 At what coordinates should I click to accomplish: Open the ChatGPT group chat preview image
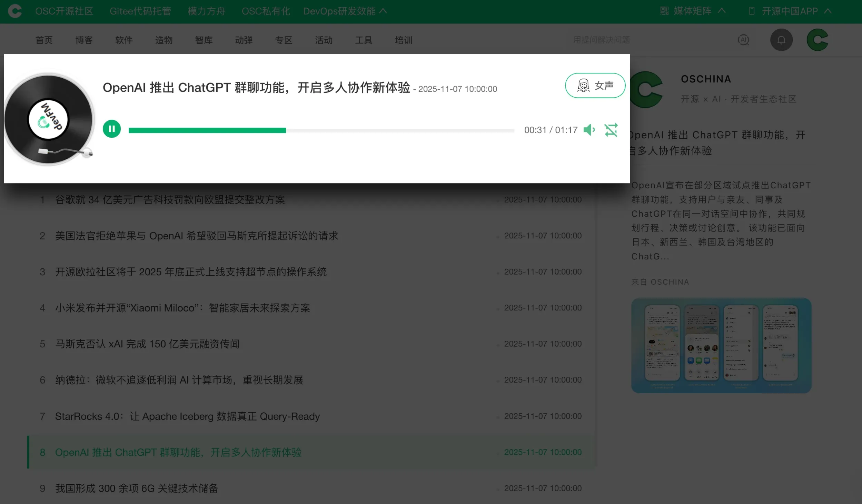[721, 345]
